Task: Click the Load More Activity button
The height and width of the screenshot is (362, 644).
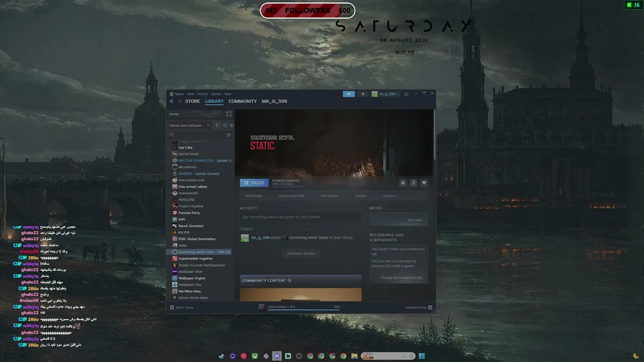Action: (300, 253)
